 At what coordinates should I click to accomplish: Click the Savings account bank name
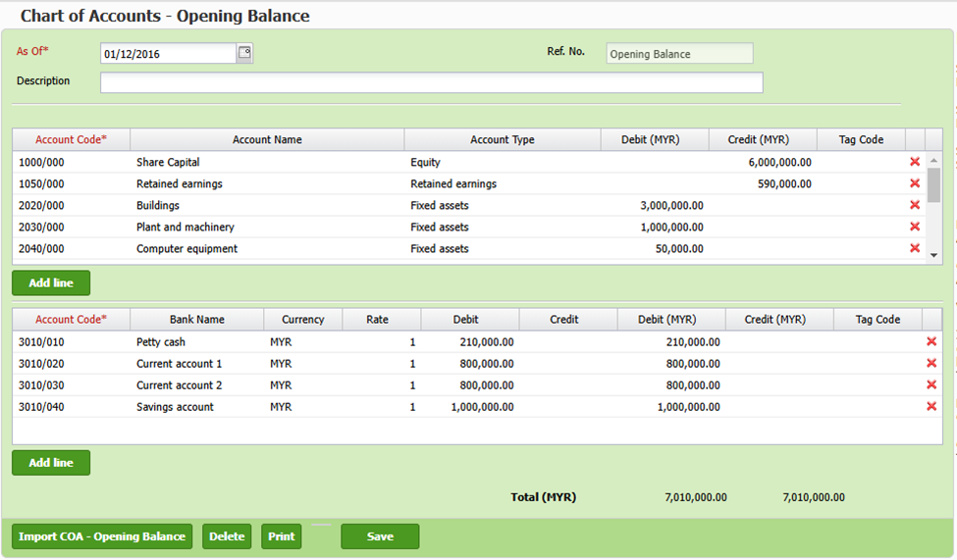(x=175, y=407)
